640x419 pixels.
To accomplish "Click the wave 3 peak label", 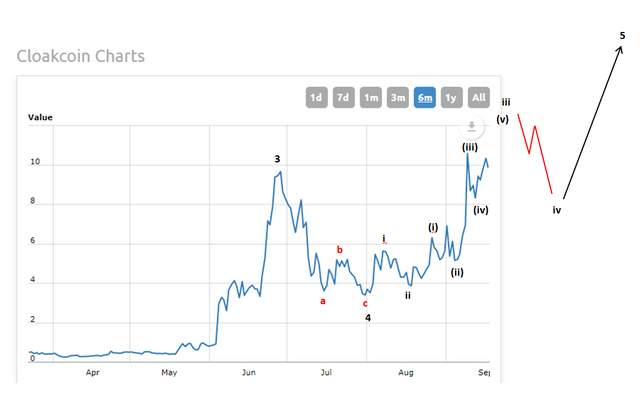I will tap(277, 158).
